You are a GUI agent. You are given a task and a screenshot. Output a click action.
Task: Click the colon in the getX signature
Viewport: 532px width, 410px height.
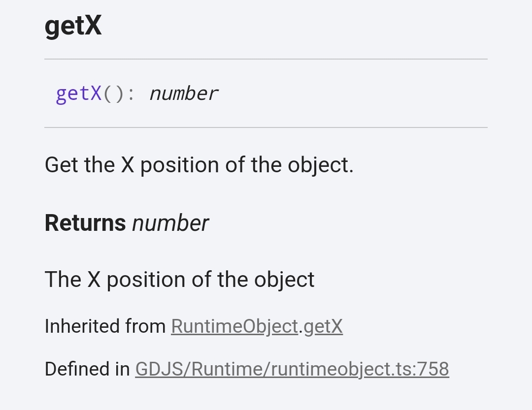[131, 93]
